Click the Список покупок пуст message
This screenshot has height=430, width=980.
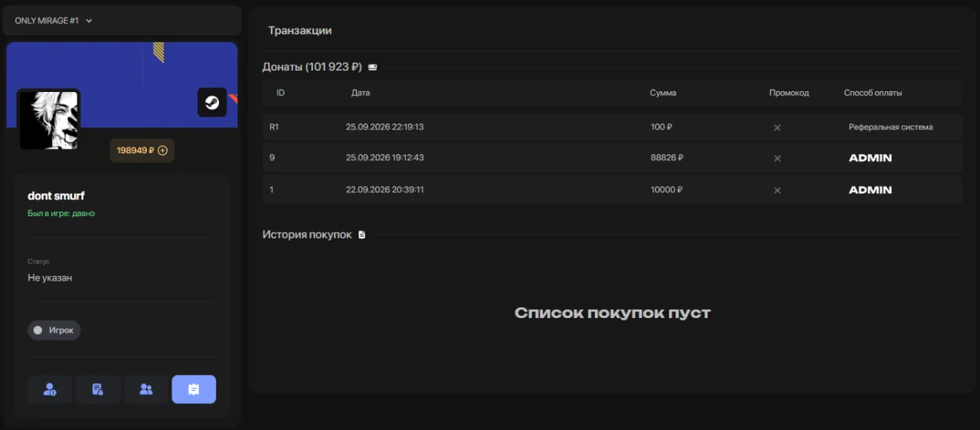coord(612,313)
